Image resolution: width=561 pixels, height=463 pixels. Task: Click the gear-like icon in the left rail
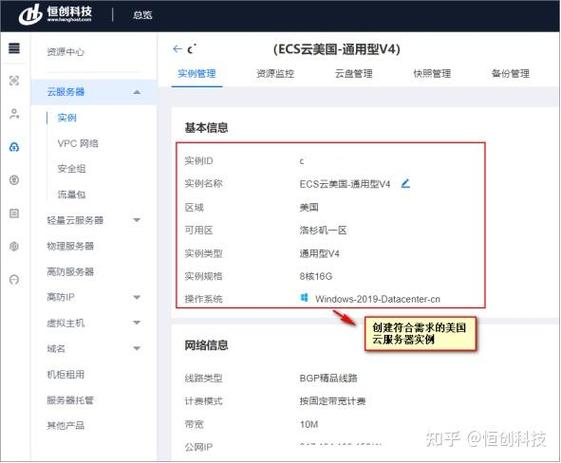click(14, 246)
